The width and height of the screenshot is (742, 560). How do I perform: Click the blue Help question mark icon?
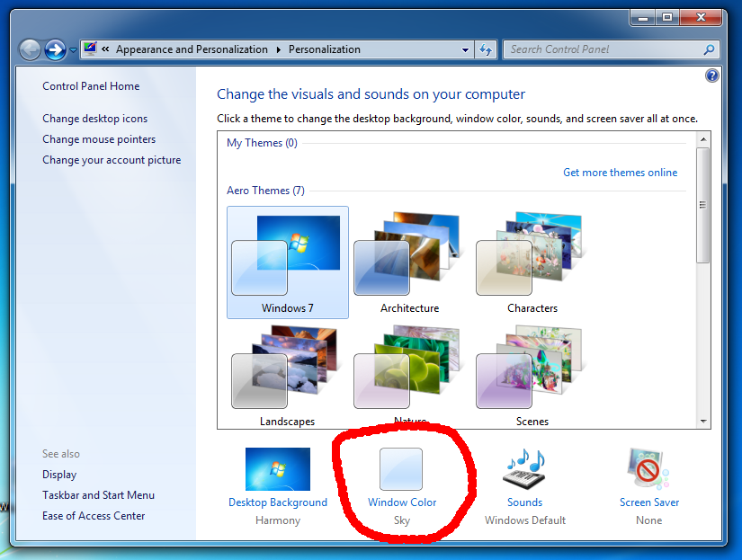click(x=711, y=75)
